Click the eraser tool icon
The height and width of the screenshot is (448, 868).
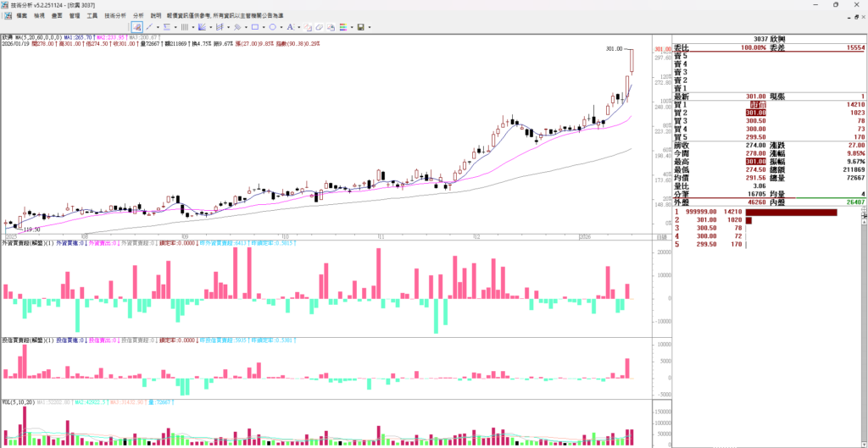pyautogui.click(x=320, y=27)
